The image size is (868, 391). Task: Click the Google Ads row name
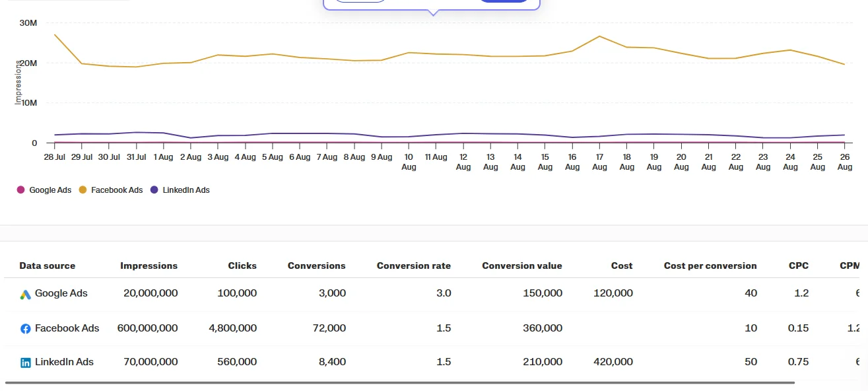pos(61,293)
